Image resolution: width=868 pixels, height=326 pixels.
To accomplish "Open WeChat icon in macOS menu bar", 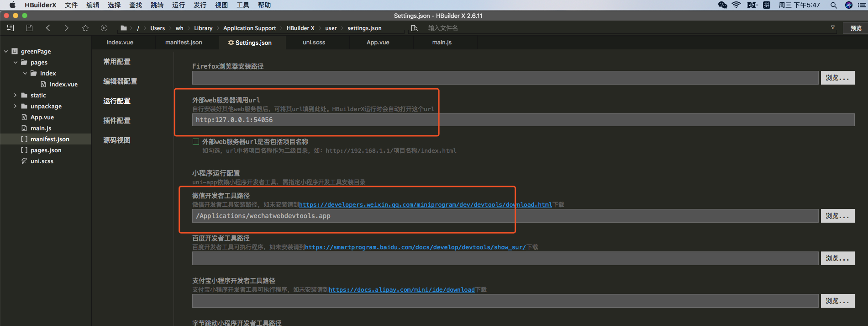I will [722, 5].
